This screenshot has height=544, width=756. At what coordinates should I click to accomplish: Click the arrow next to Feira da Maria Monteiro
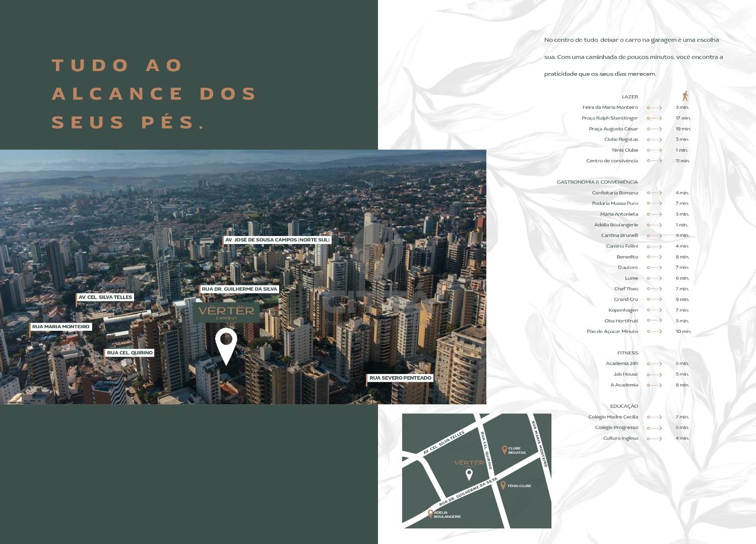(654, 108)
